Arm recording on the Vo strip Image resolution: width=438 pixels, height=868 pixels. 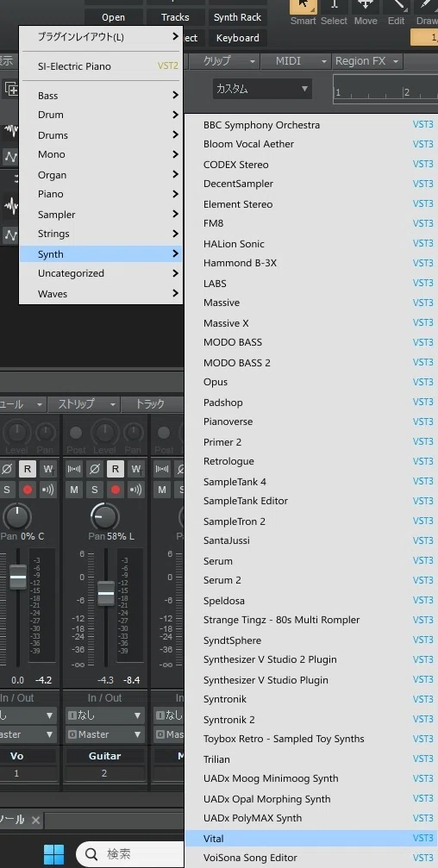28,490
